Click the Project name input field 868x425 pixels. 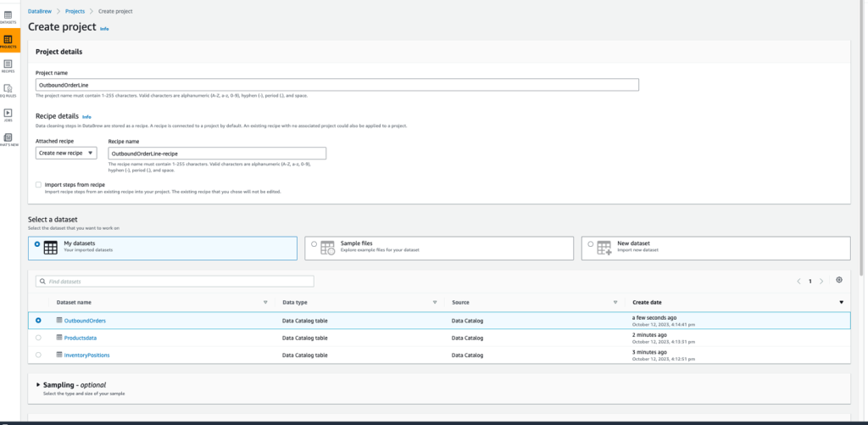point(337,85)
